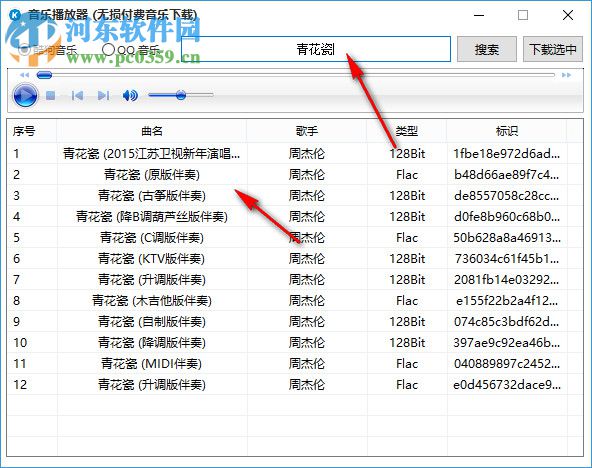Select song 青花瓷 (自制版伴奏)
Viewport: 592px width, 468px height.
click(152, 322)
